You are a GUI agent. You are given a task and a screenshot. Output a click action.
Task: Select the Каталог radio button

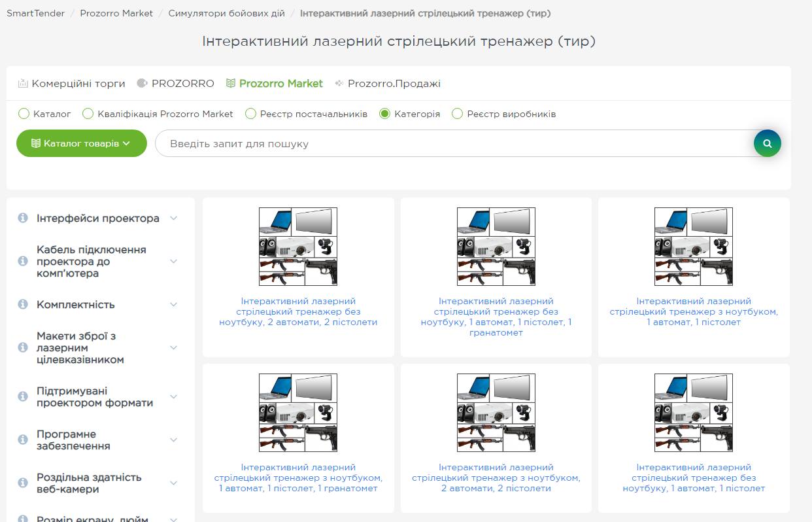(x=24, y=114)
